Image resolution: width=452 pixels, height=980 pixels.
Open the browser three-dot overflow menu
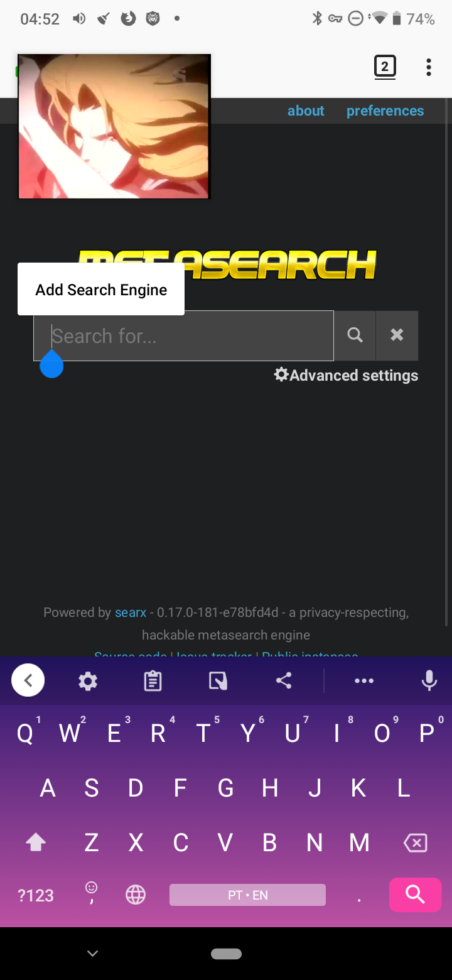(x=429, y=67)
